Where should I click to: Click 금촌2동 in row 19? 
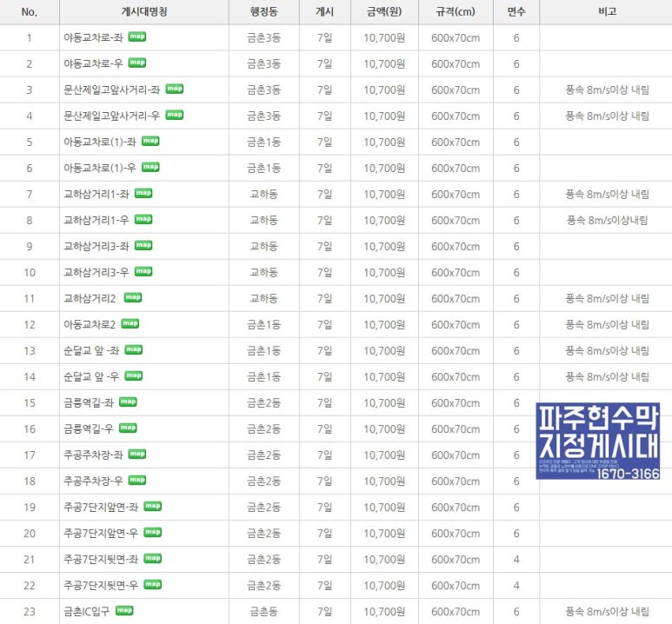[264, 508]
